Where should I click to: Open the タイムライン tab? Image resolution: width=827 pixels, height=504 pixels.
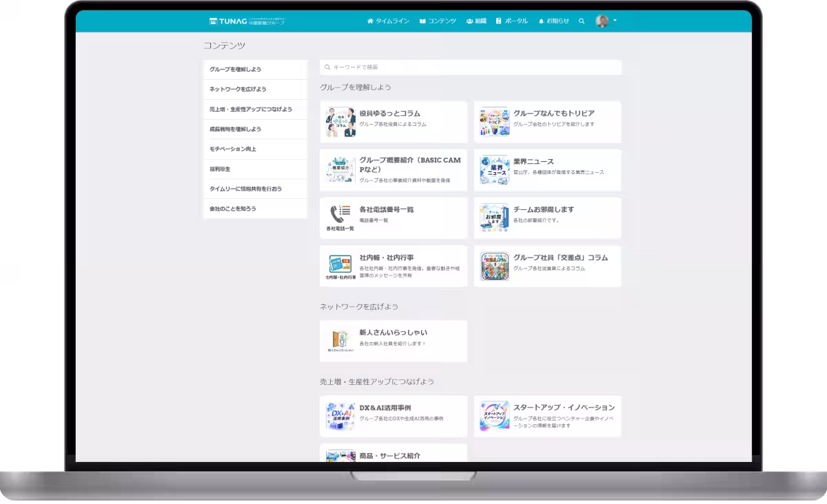tap(388, 21)
